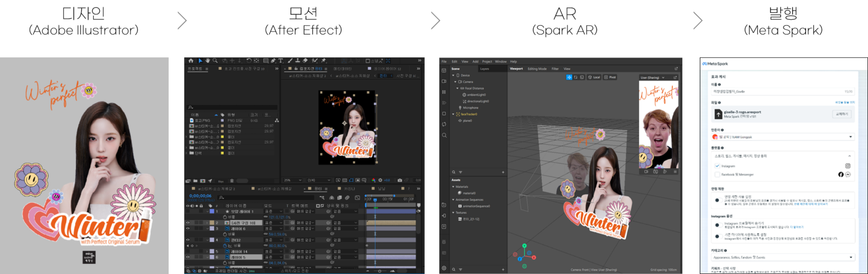
Task: Open the Edit menu in Spark AR
Action: tap(455, 61)
